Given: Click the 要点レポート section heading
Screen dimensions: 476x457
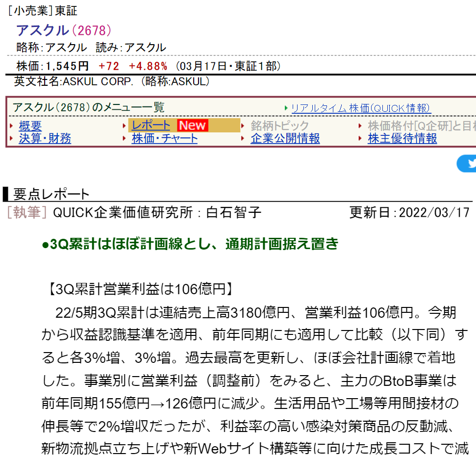Looking at the screenshot, I should (51, 194).
